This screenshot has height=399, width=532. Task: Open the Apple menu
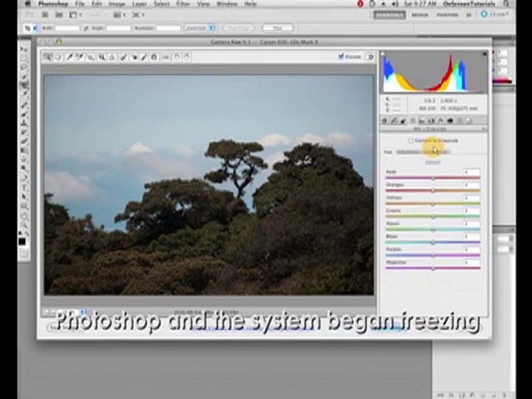tap(28, 4)
